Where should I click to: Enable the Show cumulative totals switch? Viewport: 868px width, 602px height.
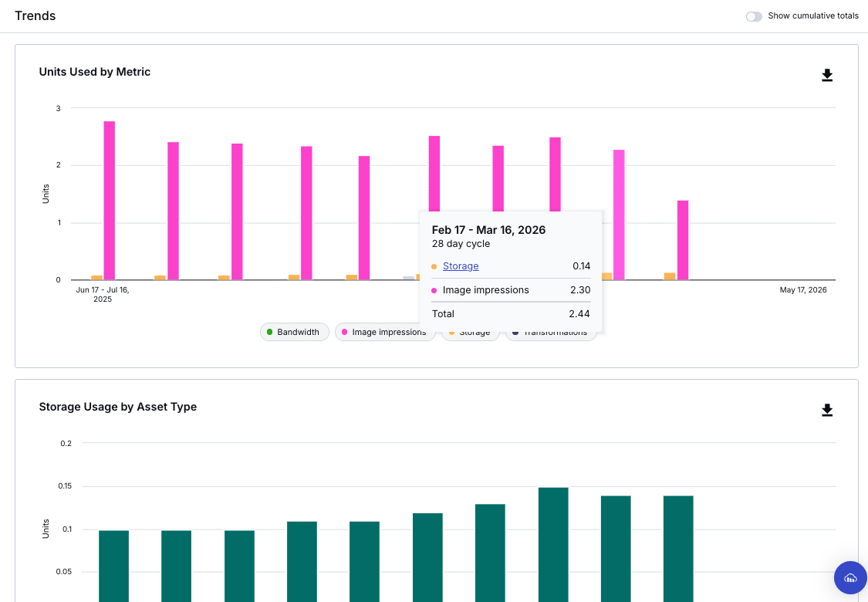[x=754, y=16]
